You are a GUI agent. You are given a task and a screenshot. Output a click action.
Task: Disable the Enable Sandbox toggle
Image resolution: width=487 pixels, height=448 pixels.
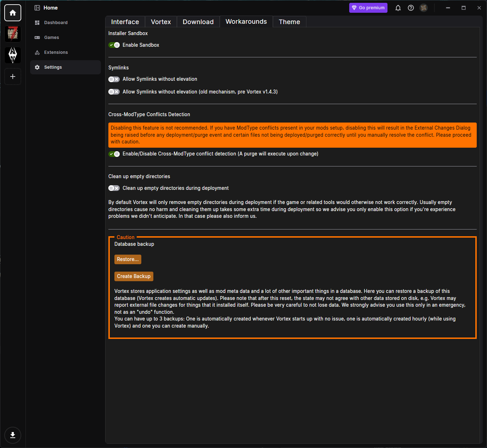pyautogui.click(x=114, y=45)
